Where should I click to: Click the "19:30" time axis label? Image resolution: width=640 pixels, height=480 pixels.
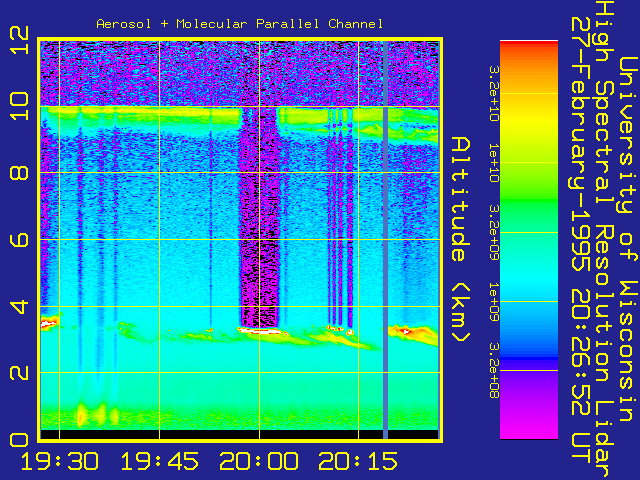coord(60,461)
